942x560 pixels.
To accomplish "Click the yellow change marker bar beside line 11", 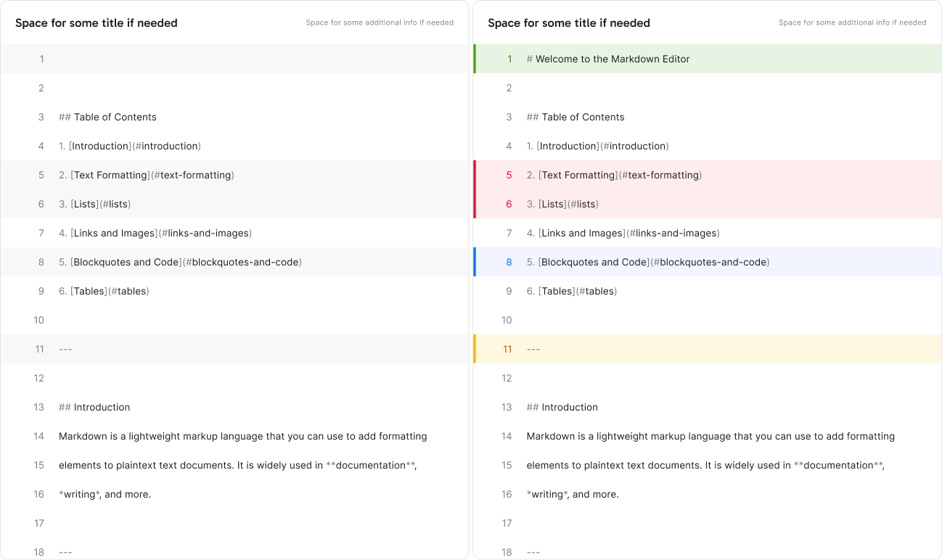I will [475, 349].
